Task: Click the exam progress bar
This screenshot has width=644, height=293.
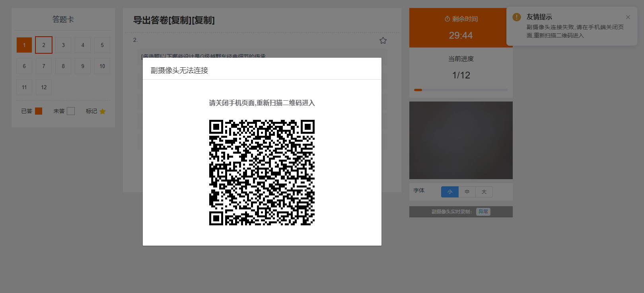Action: point(461,90)
